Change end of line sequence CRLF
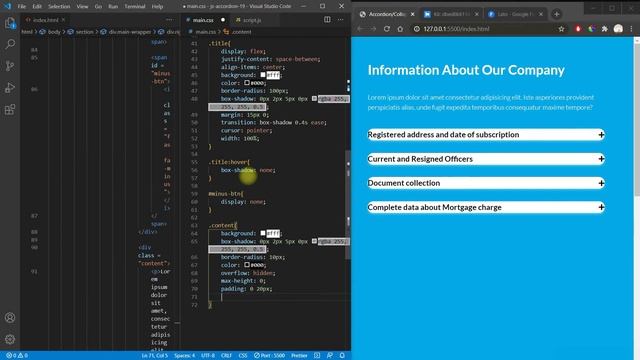 point(227,356)
